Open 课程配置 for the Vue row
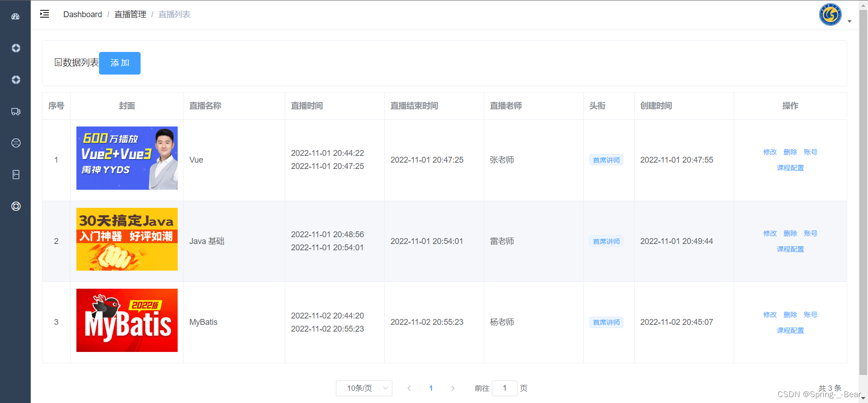This screenshot has height=403, width=868. (x=790, y=168)
